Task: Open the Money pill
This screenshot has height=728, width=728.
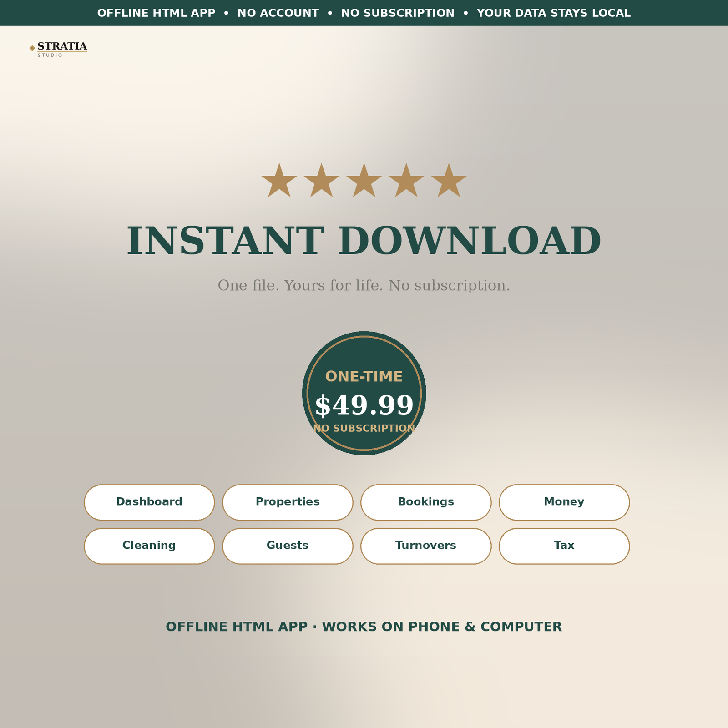Action: tap(564, 502)
